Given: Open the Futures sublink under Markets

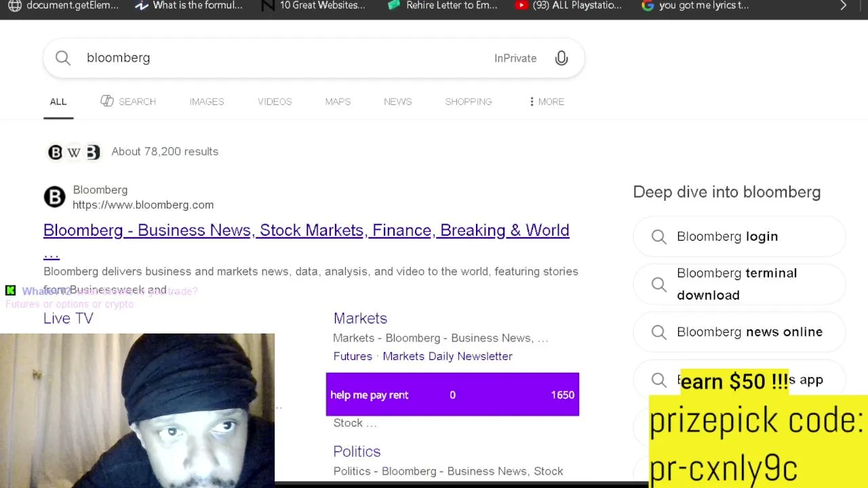Looking at the screenshot, I should coord(353,357).
